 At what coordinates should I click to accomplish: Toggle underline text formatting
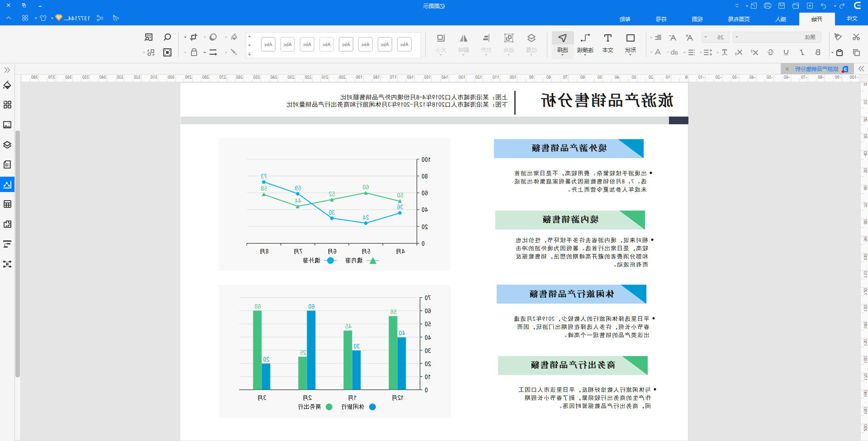(x=786, y=52)
